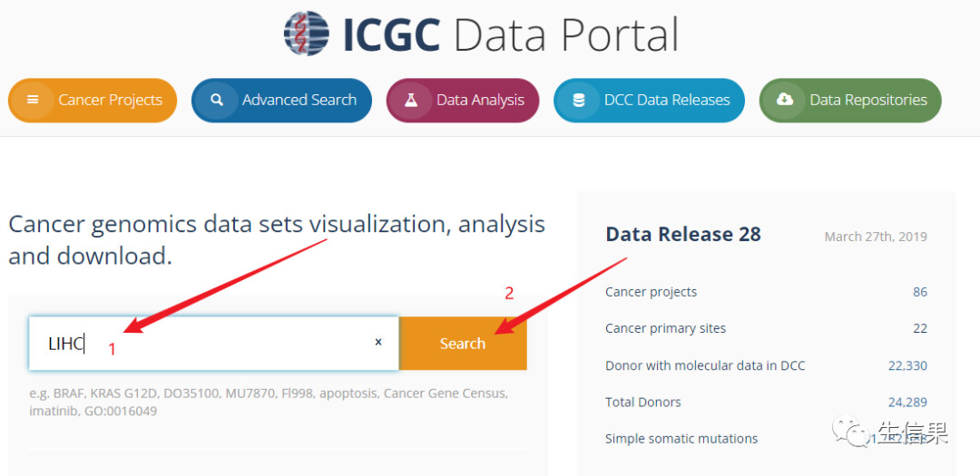
Task: Open the donor with molecular data count 22,330
Action: 907,365
